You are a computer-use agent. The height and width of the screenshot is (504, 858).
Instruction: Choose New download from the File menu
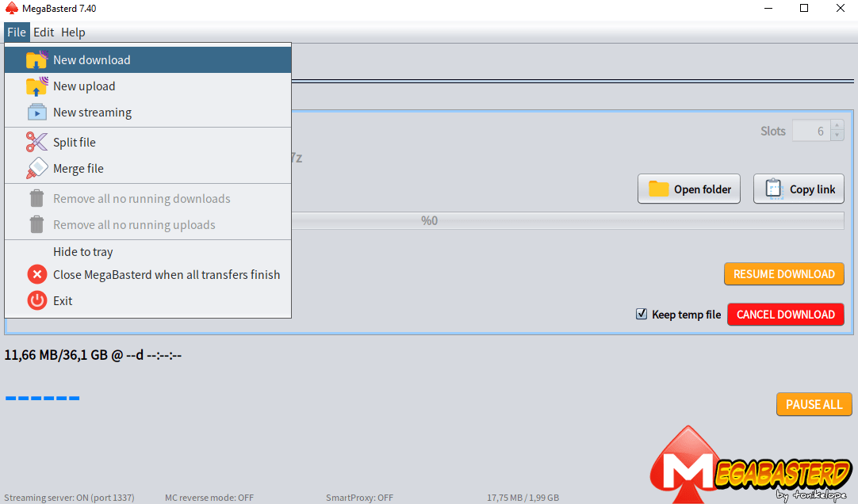[147, 59]
